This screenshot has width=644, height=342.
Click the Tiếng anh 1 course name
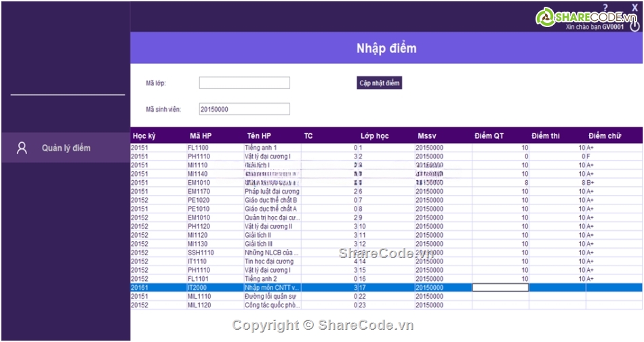point(273,148)
